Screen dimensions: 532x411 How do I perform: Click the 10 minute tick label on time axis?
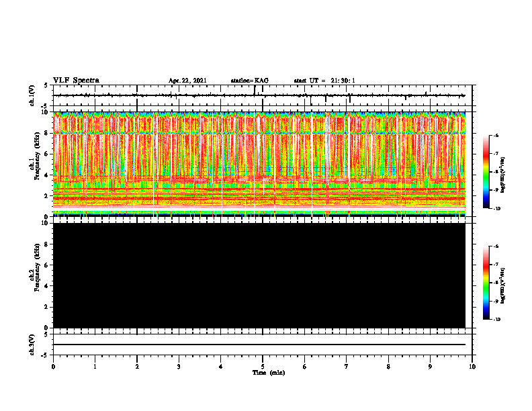coord(472,367)
